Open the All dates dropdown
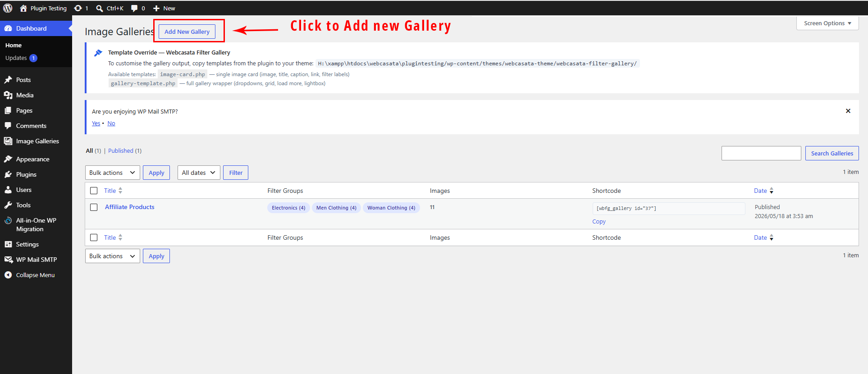Viewport: 868px width, 374px height. (199, 173)
